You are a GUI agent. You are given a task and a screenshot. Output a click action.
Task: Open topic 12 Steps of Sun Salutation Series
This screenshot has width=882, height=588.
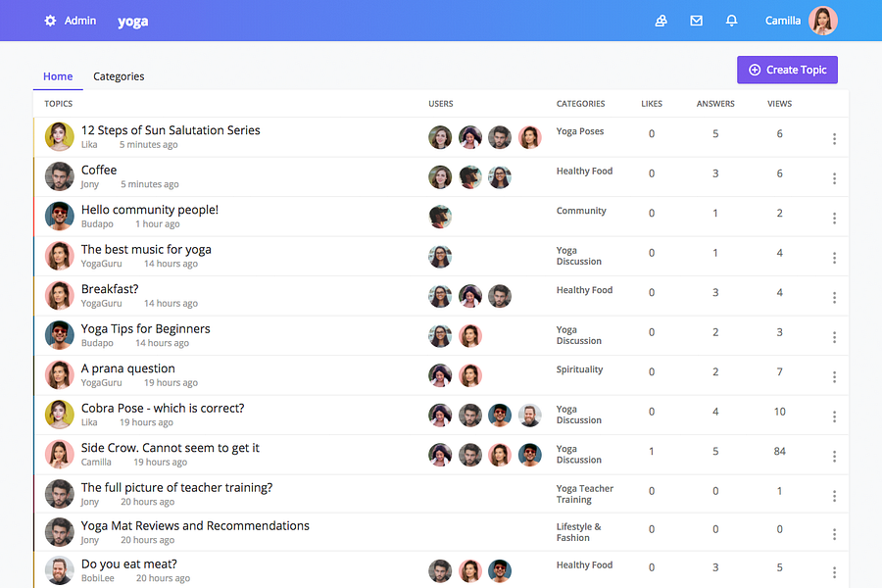[171, 130]
